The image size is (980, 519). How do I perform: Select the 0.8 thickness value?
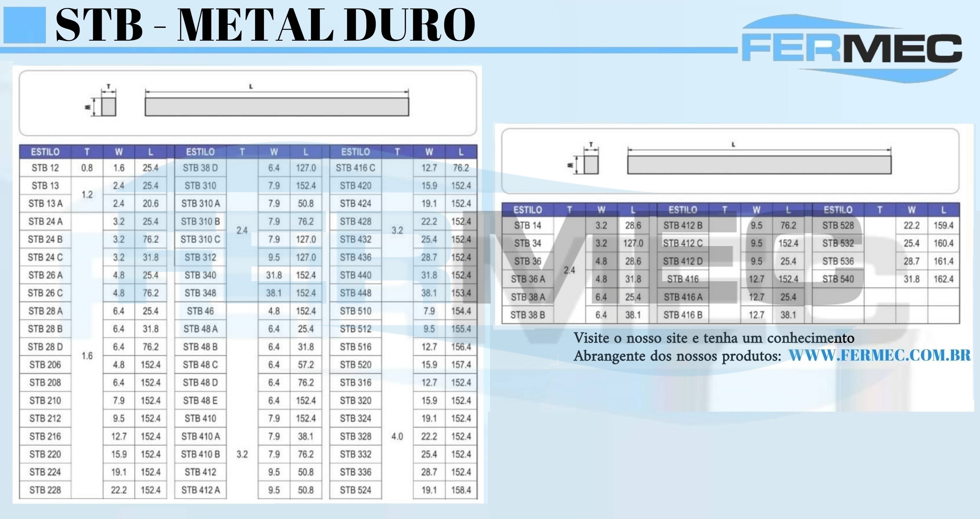pyautogui.click(x=87, y=168)
